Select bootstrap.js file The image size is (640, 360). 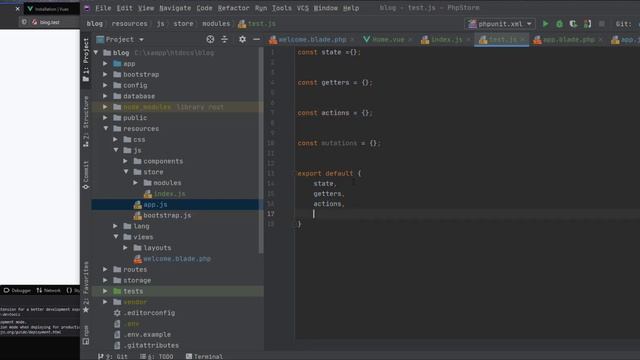coord(167,215)
